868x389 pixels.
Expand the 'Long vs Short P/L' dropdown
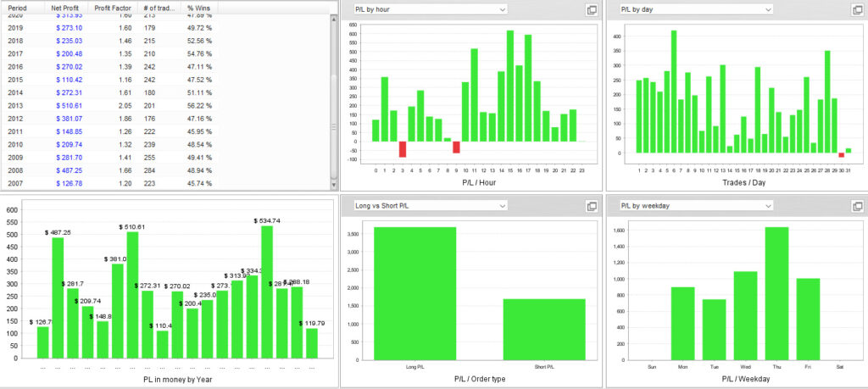[x=430, y=205]
